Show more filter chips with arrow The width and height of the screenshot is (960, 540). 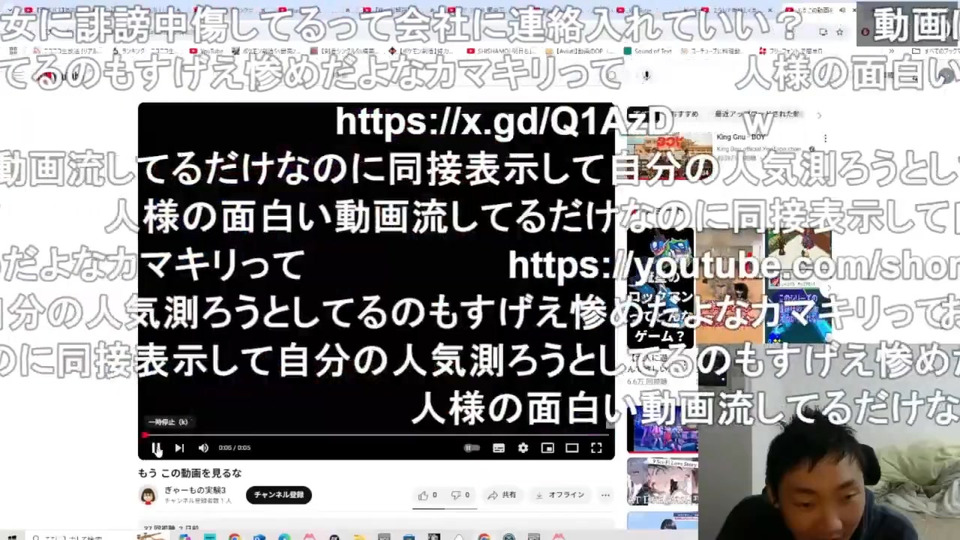pyautogui.click(x=819, y=114)
